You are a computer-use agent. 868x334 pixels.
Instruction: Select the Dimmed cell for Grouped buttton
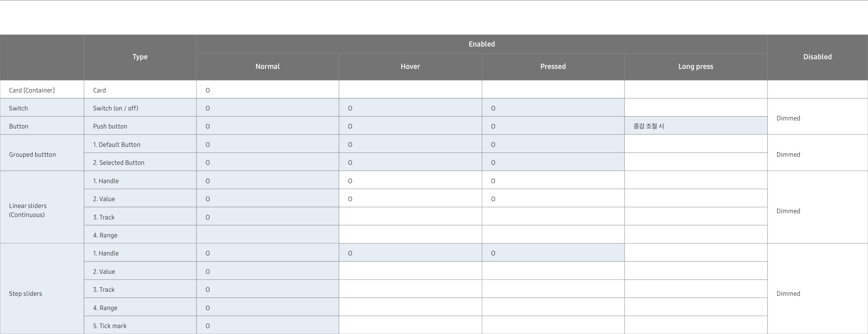[788, 155]
